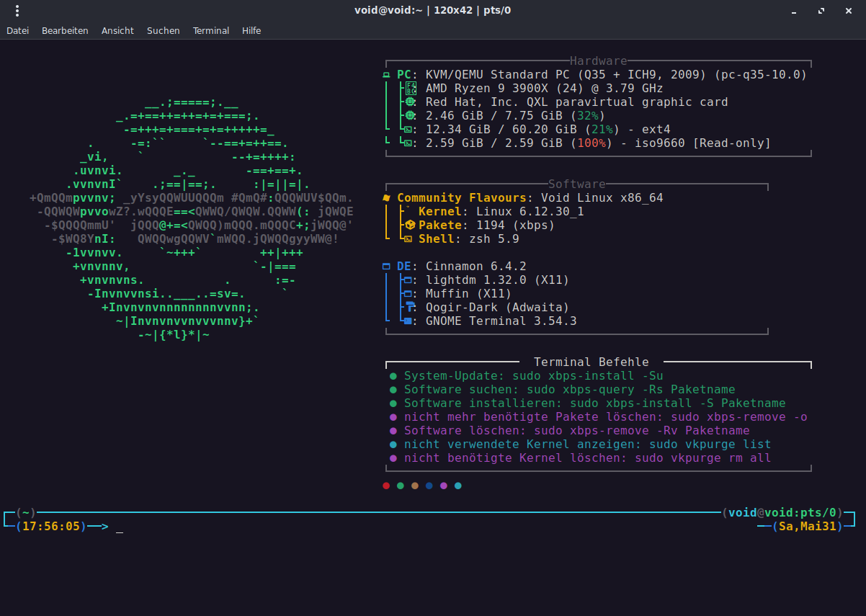Click the GPU chip icon beside Red Hat

point(410,102)
